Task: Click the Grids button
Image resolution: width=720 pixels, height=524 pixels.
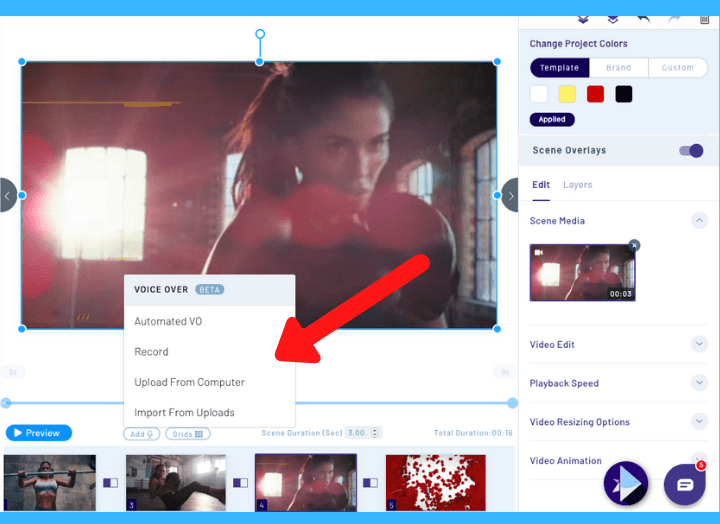Action: tap(187, 434)
